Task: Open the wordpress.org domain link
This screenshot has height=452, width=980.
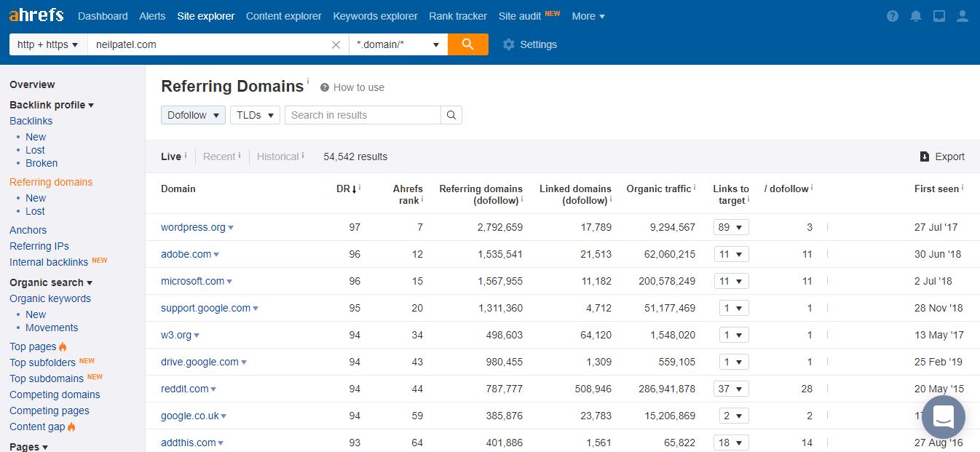Action: [193, 227]
